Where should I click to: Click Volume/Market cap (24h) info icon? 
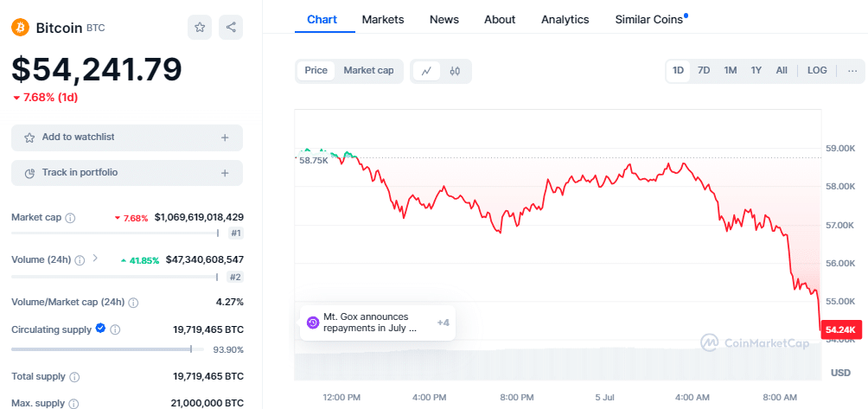point(133,303)
